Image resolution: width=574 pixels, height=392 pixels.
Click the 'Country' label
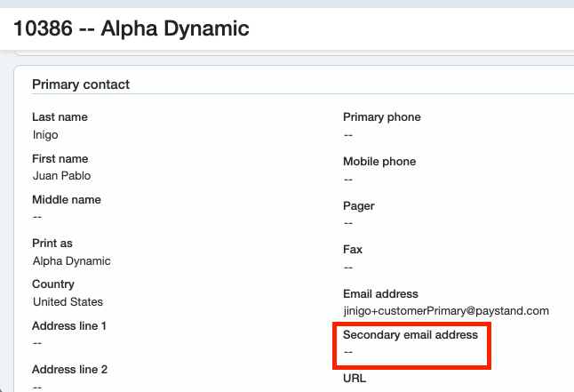[x=53, y=284]
